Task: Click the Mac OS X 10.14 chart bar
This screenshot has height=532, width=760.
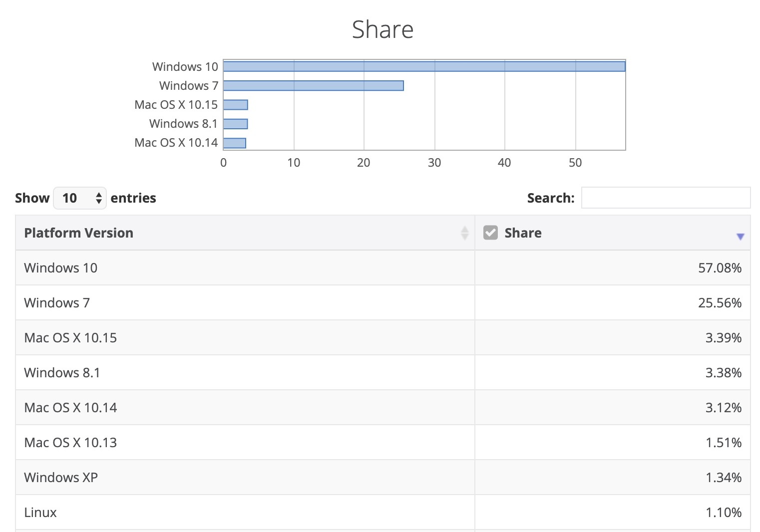Action: click(234, 143)
